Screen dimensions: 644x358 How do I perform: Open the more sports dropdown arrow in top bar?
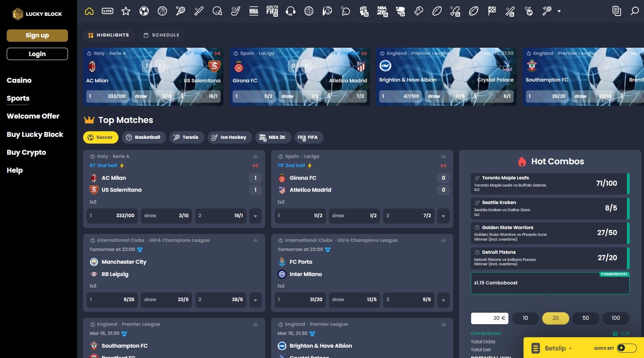(560, 12)
